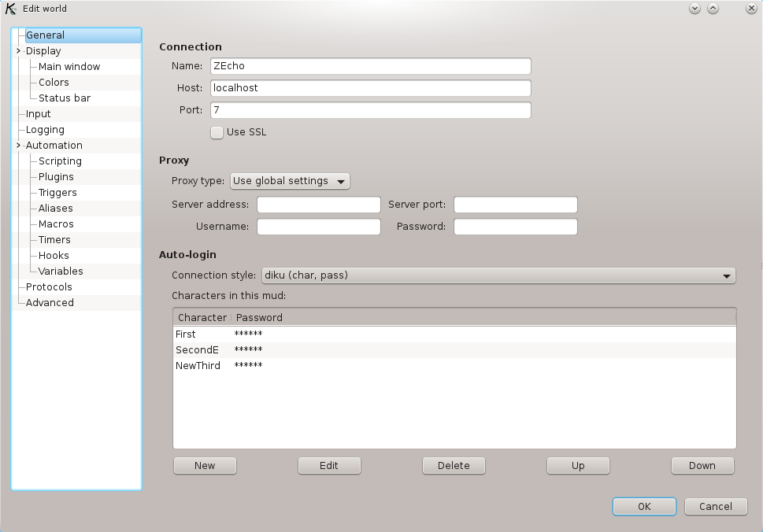Click the KMuddy icon in the titlebar
Viewport: 763px width, 532px height.
[x=9, y=9]
